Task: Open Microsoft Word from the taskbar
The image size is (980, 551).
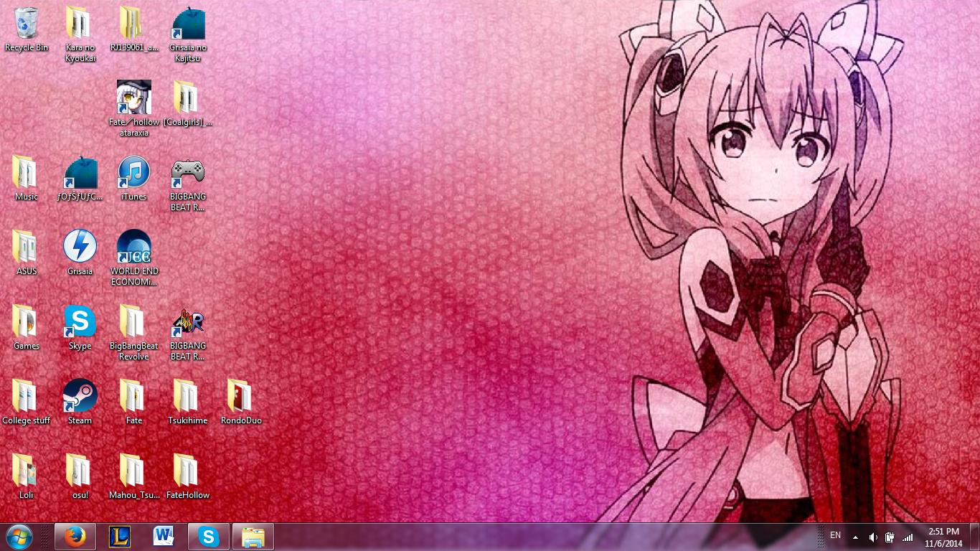Action: click(164, 537)
